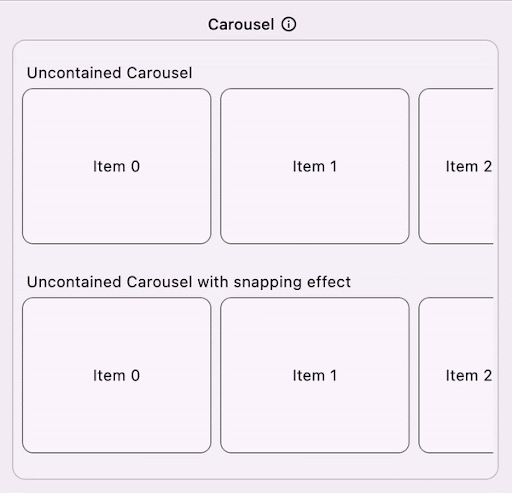Tap Item 0 card in the snapping carousel
512x493 pixels.
(x=117, y=375)
